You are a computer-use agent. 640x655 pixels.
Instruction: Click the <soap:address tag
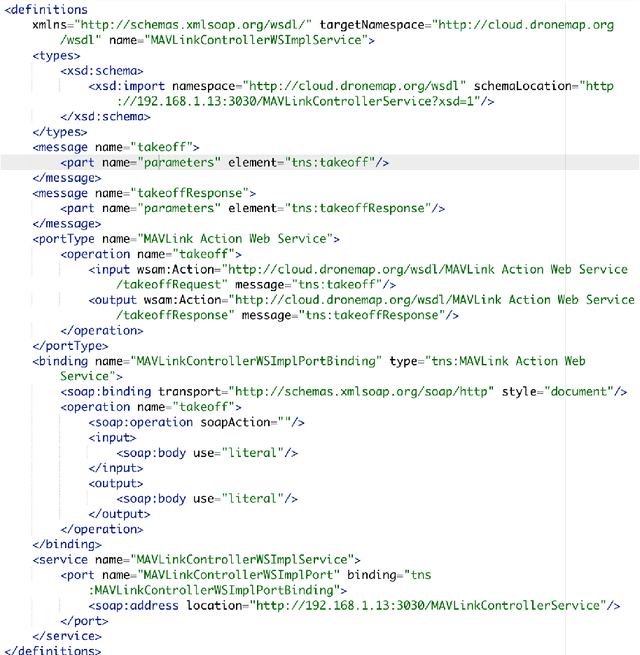coord(133,605)
